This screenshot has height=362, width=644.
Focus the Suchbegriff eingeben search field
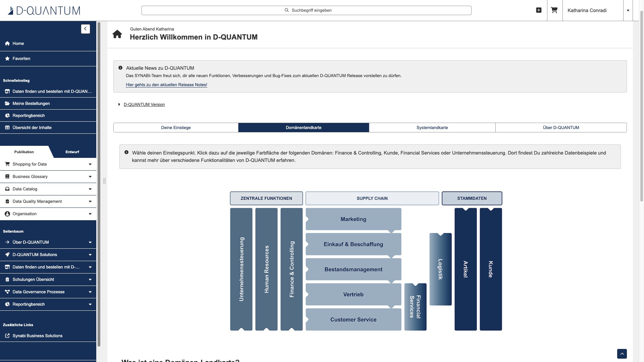click(306, 10)
